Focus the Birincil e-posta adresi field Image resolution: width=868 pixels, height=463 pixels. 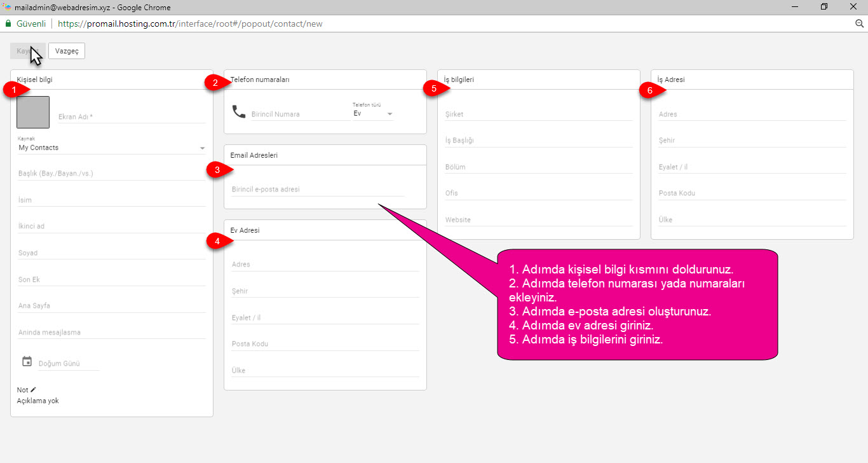[318, 189]
